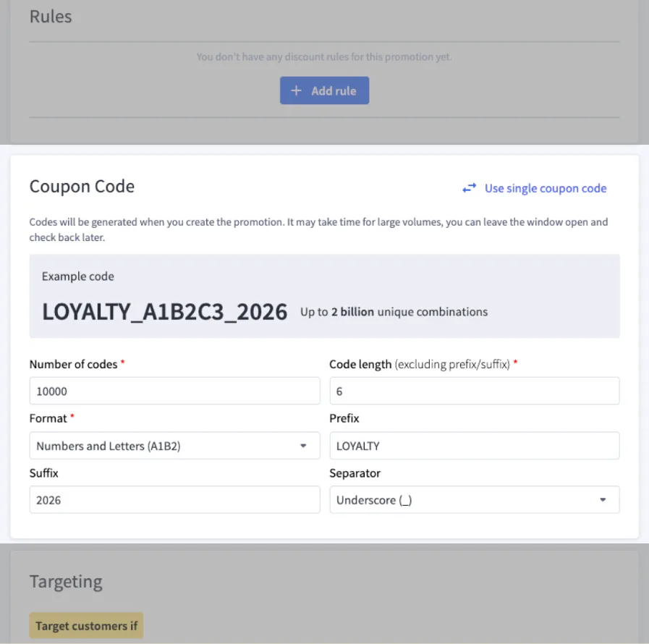Screen dimensions: 649x644
Task: Click the Suffix field containing 2026
Action: click(x=174, y=499)
